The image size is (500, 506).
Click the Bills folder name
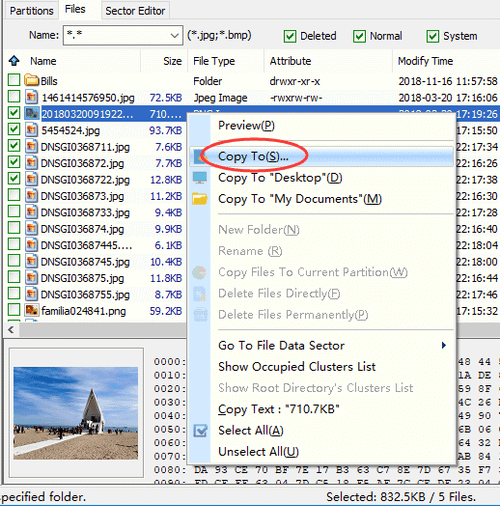pos(49,81)
